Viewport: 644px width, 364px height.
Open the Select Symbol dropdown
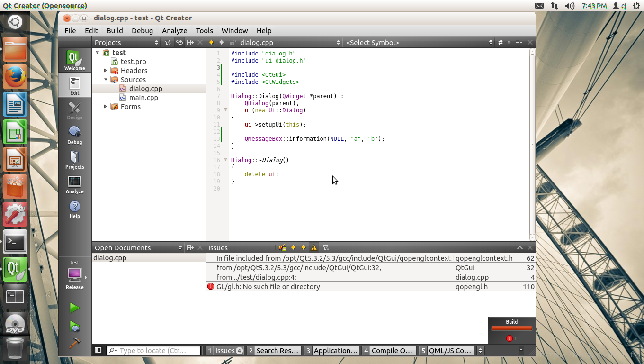419,43
